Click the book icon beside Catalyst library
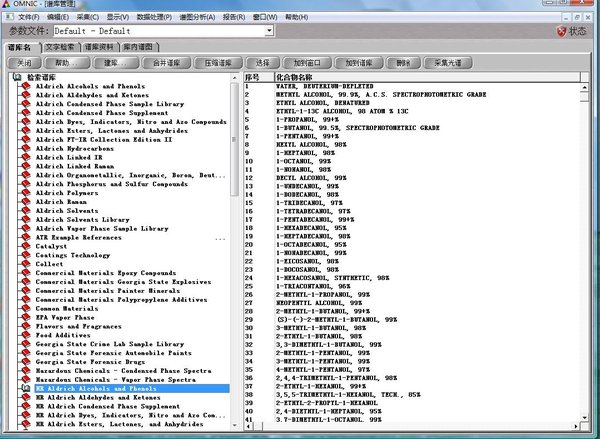The width and height of the screenshot is (600, 439). point(26,246)
